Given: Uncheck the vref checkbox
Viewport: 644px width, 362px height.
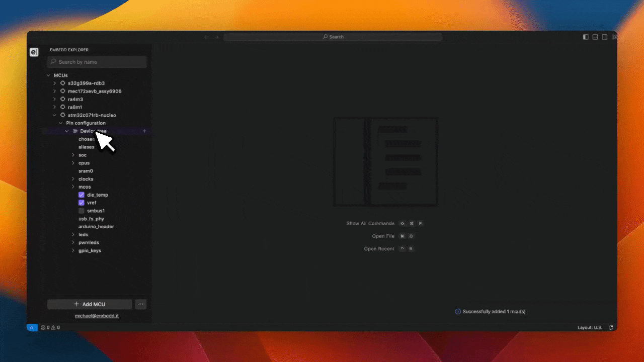Looking at the screenshot, I should click(82, 203).
